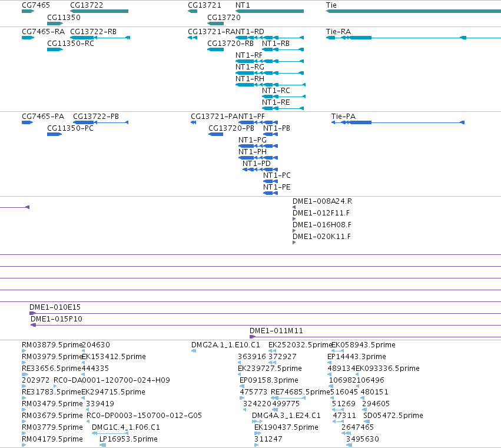Click the 202972 EST label
Viewport: 501px width, 448px height.
(36, 380)
